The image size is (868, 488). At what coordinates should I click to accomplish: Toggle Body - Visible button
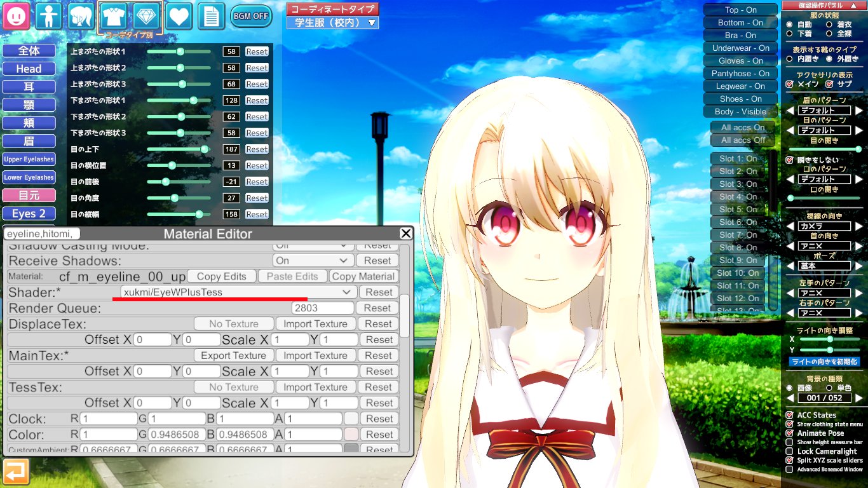click(740, 111)
